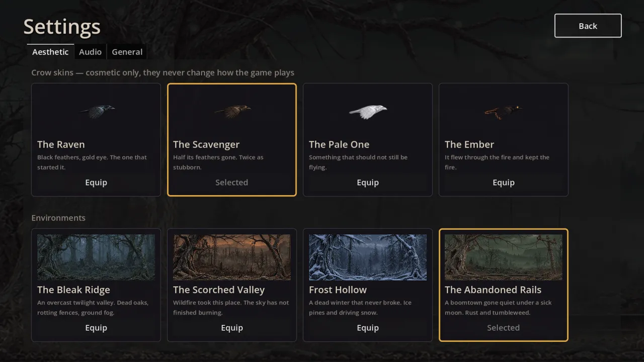Click the title The Scorched Valley
644x362 pixels.
[219, 290]
